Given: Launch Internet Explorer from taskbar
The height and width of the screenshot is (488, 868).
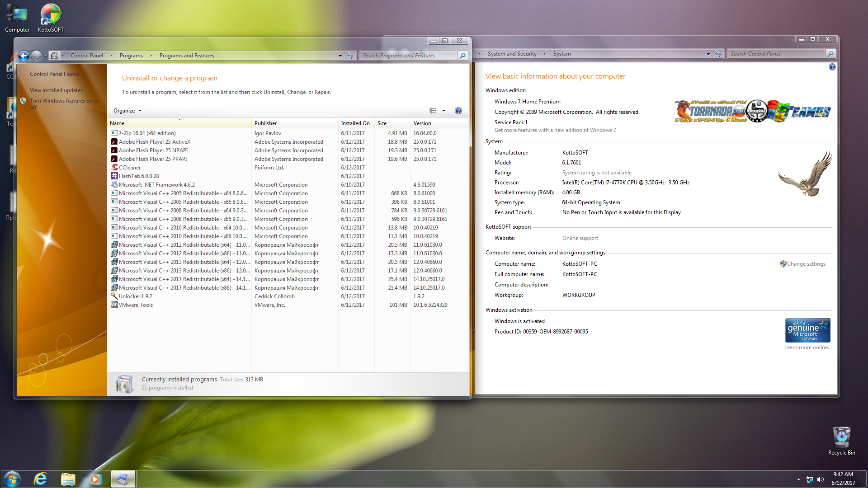Looking at the screenshot, I should tap(40, 479).
